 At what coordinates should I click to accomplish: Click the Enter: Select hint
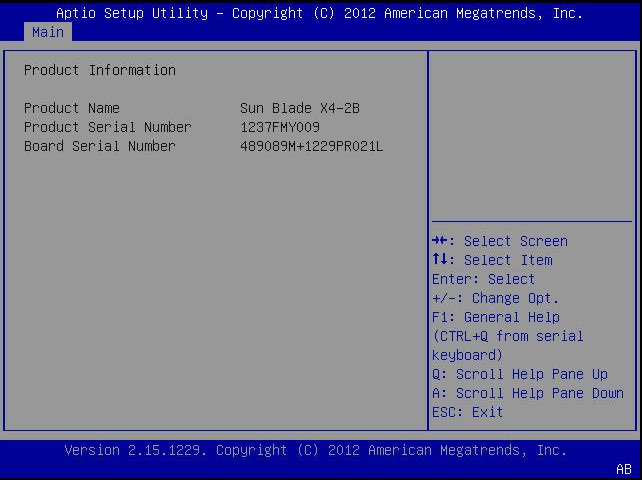pyautogui.click(x=484, y=279)
